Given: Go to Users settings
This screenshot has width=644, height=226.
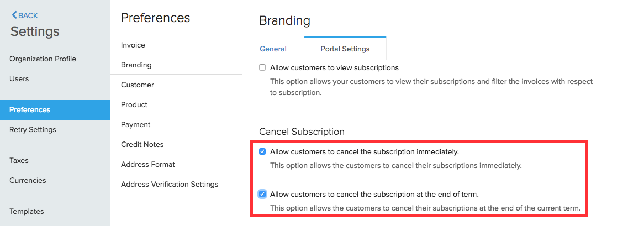Looking at the screenshot, I should click(19, 79).
